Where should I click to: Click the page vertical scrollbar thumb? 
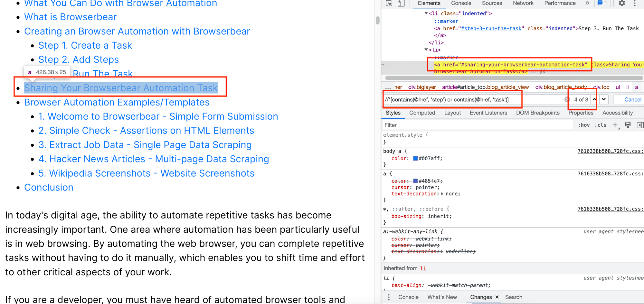[x=378, y=20]
